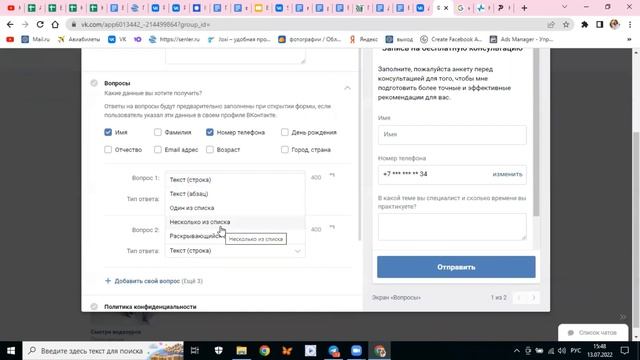The height and width of the screenshot is (360, 640).
Task: Open the Windows notification center
Action: [x=624, y=351]
